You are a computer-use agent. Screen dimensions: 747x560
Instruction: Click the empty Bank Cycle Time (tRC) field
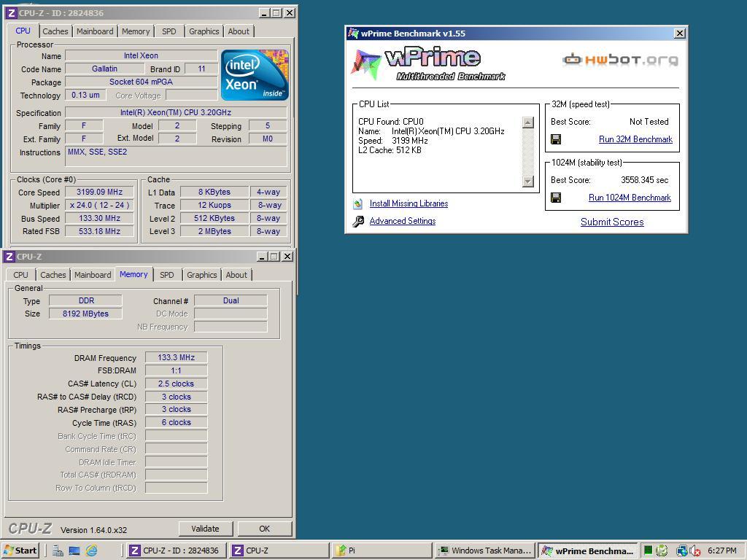[x=177, y=436]
